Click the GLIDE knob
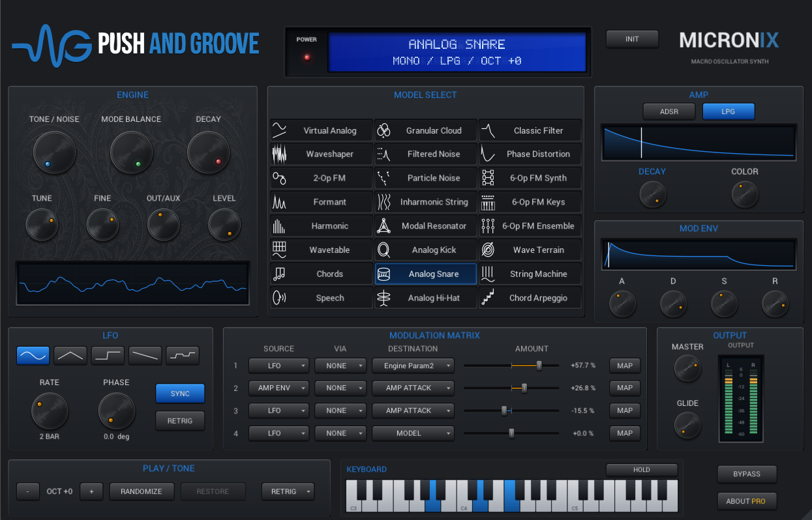 (687, 424)
